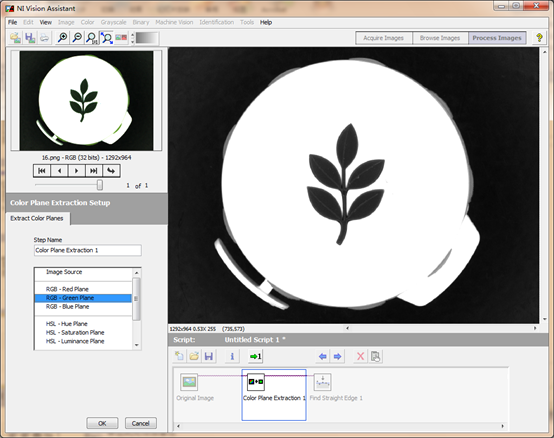Go to the next image
Screen dimensions: 554x438
pyautogui.click(x=76, y=171)
